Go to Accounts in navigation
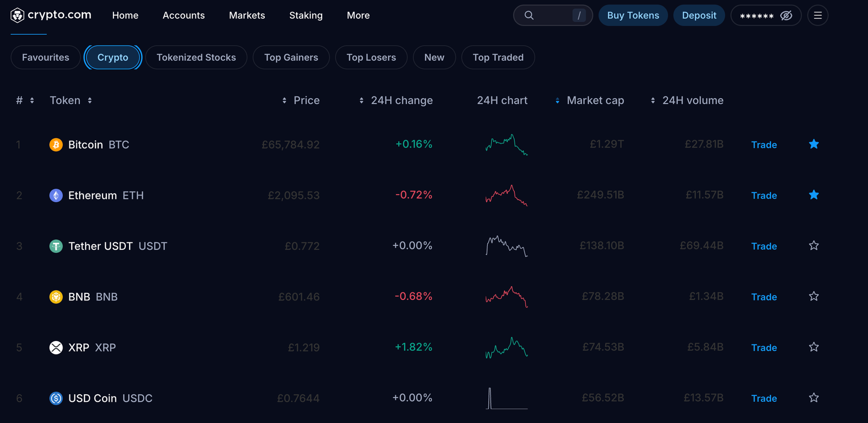The width and height of the screenshot is (868, 423). point(184,15)
